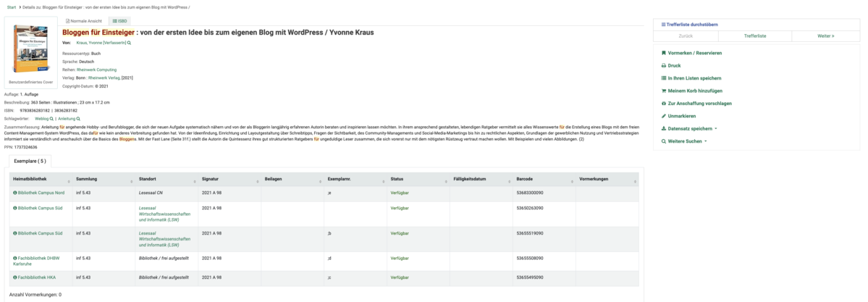Click the magnifier icon beside the author name
Viewport: 868px width, 302px height.
click(x=130, y=43)
